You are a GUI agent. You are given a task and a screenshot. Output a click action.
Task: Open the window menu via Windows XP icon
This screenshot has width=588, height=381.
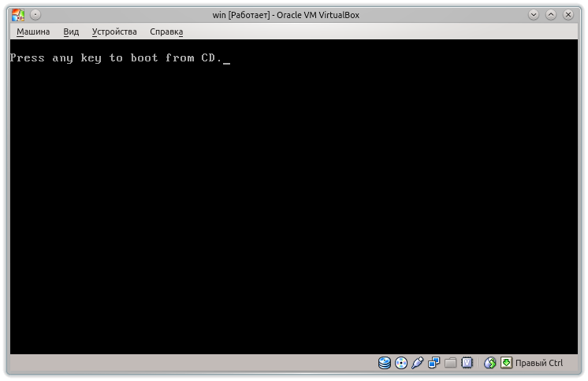pos(18,15)
